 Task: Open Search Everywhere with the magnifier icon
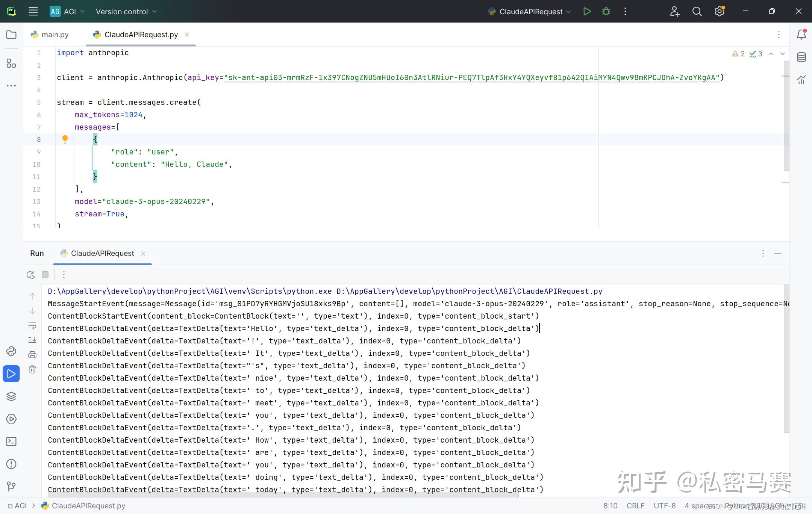pos(697,11)
